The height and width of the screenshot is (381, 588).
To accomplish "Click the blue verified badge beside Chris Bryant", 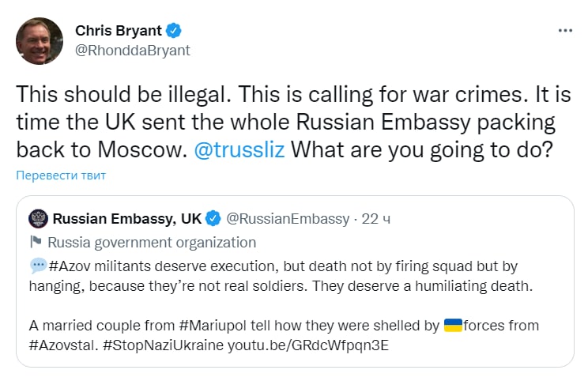I will [x=174, y=31].
